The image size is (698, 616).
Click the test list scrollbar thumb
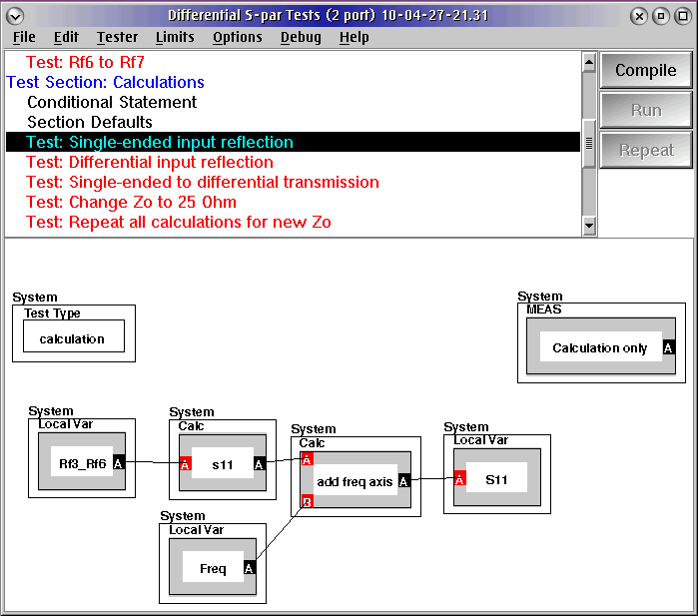click(589, 144)
